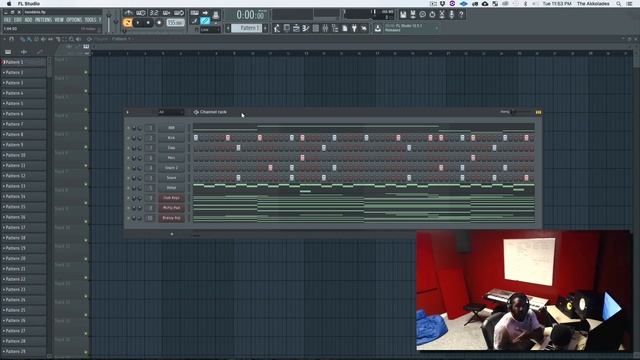Open the Pattern 1 selector in toolbar
Viewport: 640px width, 360px height.
pos(247,28)
